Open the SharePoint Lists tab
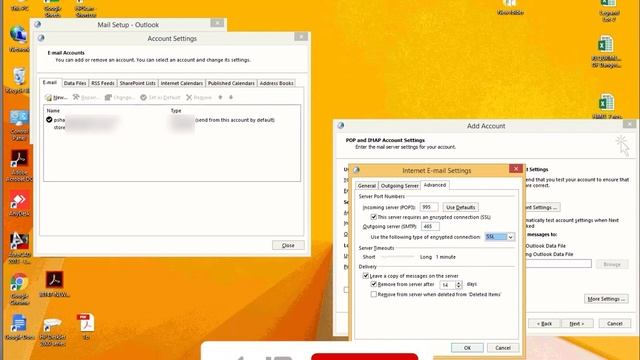Screen dimensions: 640x360 point(138,83)
